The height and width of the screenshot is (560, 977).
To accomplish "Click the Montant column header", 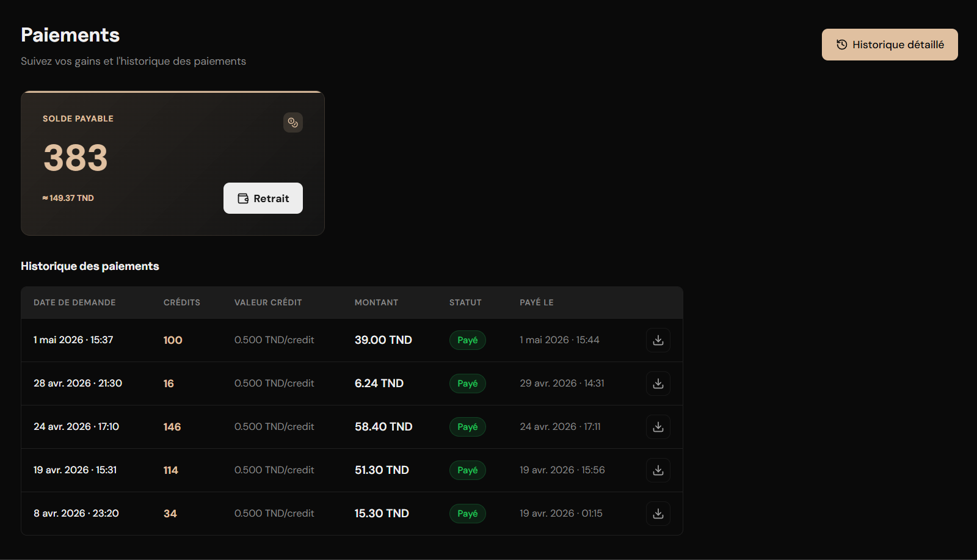I will point(376,302).
